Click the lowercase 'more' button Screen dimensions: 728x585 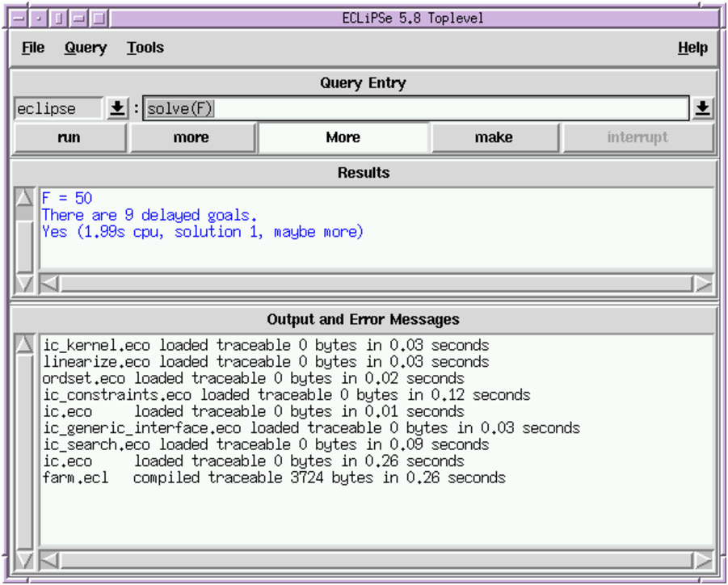(x=191, y=137)
